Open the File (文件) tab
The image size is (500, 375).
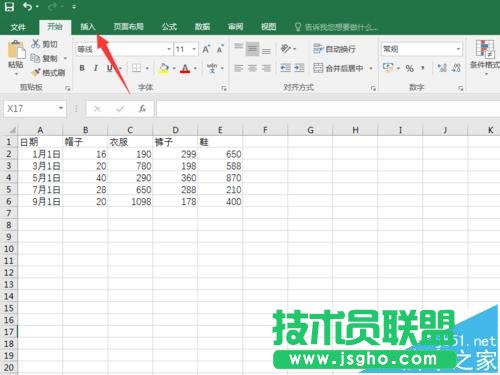click(18, 27)
